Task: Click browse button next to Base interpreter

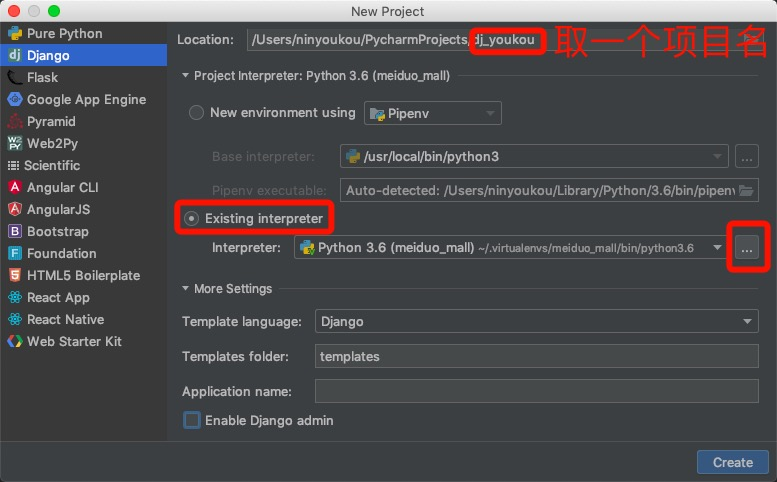Action: click(747, 157)
